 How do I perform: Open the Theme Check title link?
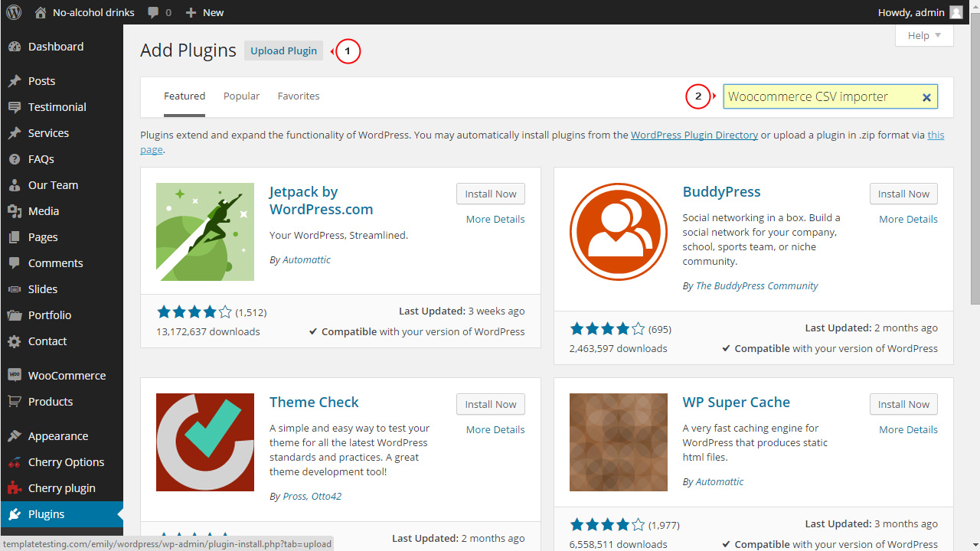click(x=314, y=403)
